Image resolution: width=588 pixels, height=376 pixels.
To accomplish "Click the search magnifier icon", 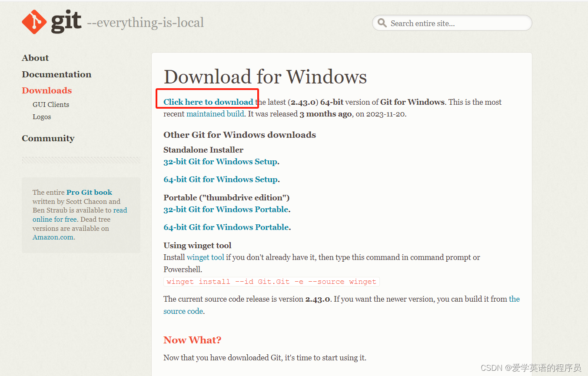I will (382, 23).
